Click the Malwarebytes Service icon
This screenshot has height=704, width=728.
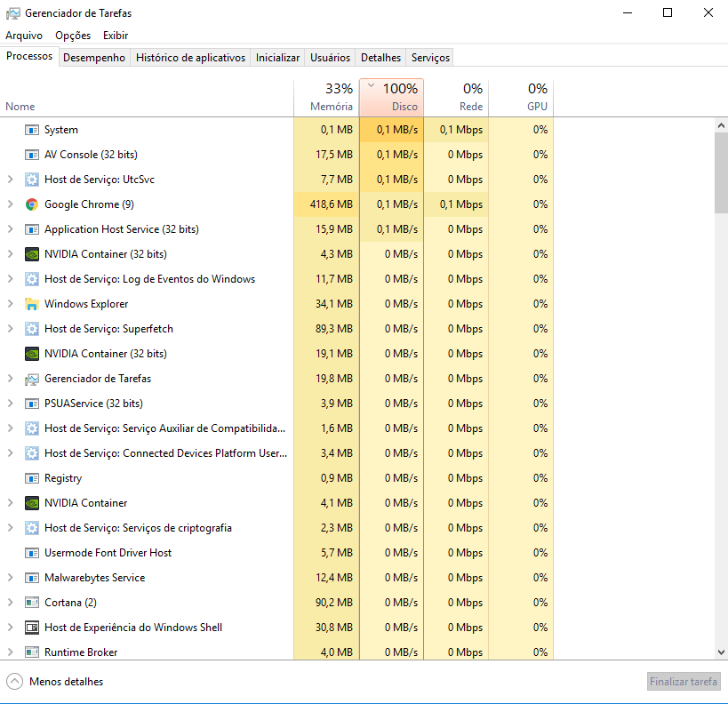[32, 578]
